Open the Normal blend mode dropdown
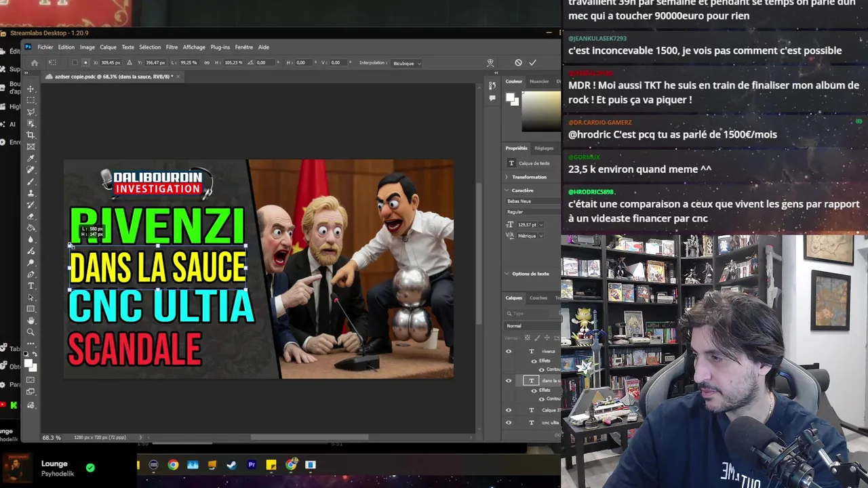 (x=533, y=326)
